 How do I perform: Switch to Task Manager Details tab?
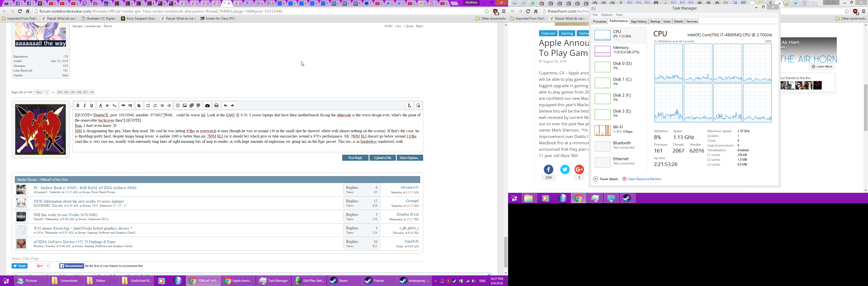(678, 21)
